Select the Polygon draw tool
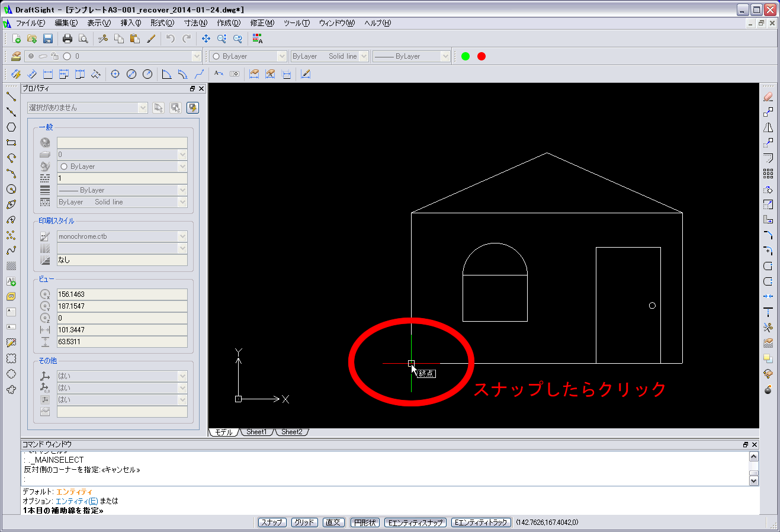This screenshot has width=780, height=532. coord(11,127)
